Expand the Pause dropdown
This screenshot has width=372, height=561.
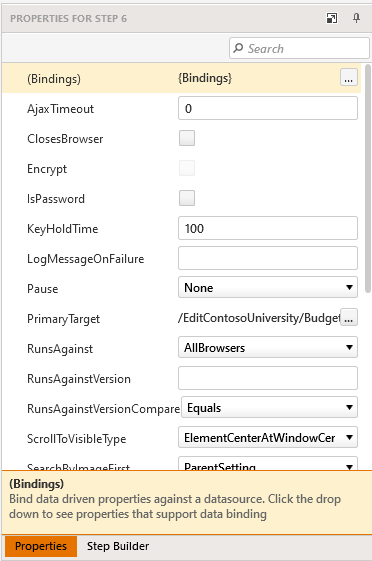tap(268, 287)
